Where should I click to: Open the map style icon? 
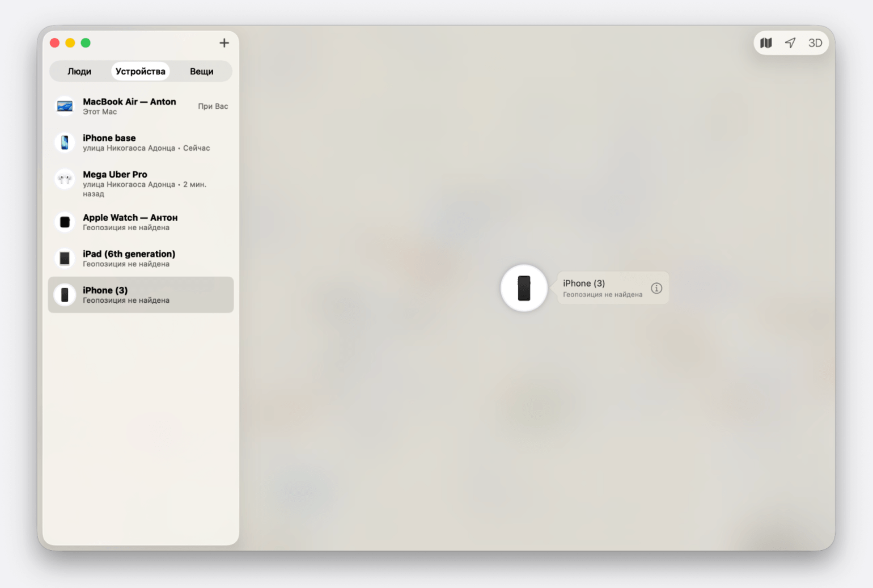click(766, 43)
